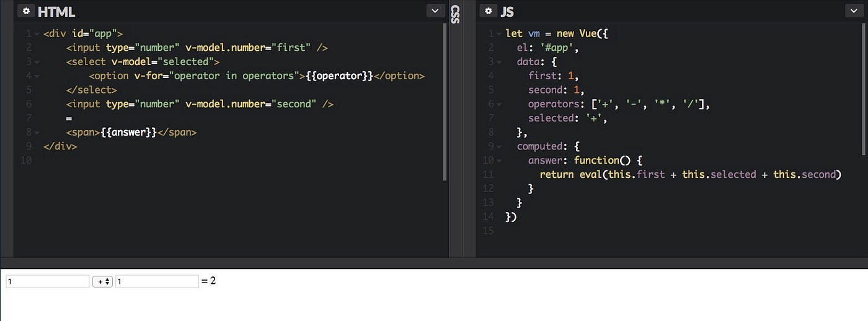Collapse HTML line 8 fold arrow
The height and width of the screenshot is (321, 868).
[37, 133]
